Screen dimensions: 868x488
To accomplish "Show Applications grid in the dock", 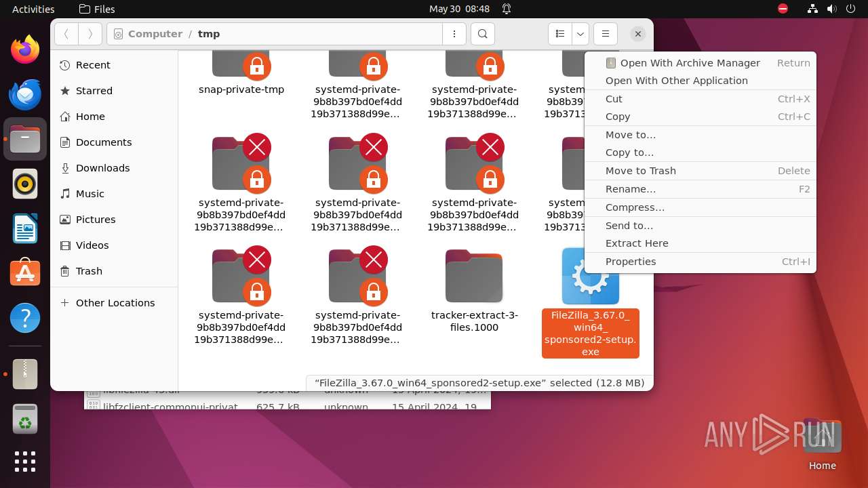I will 25,462.
